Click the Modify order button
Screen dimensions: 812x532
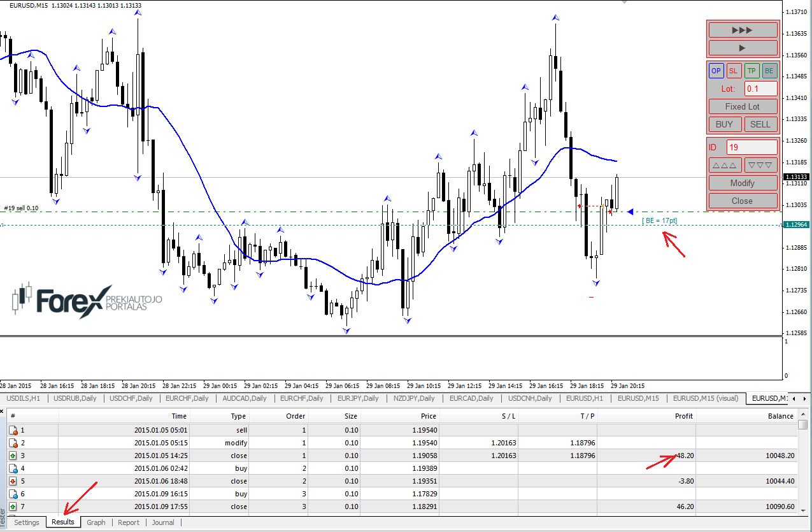tap(743, 183)
